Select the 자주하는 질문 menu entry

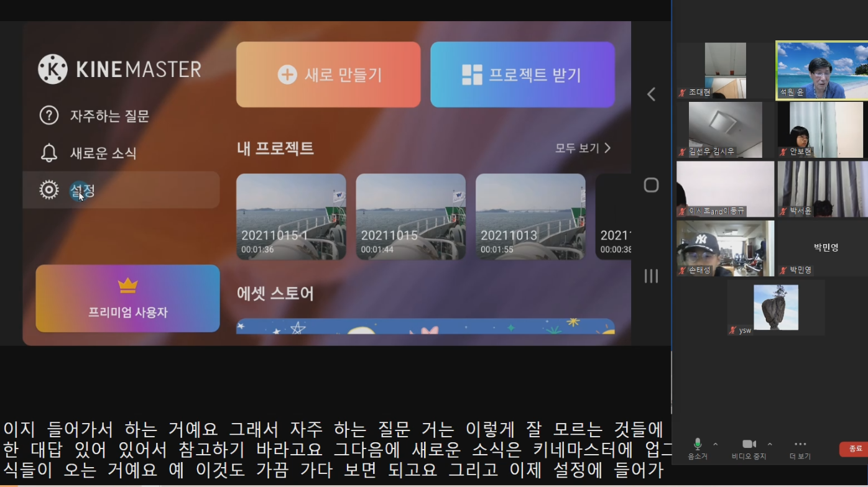(x=121, y=116)
